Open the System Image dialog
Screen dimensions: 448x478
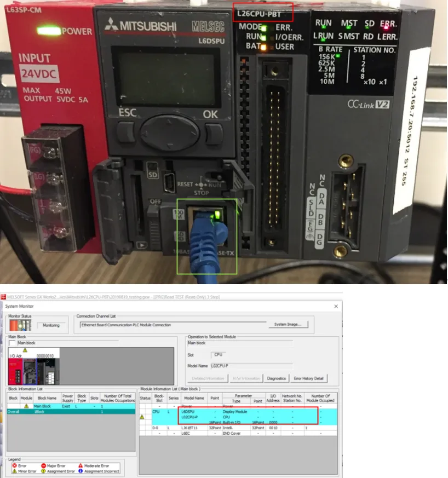288,324
